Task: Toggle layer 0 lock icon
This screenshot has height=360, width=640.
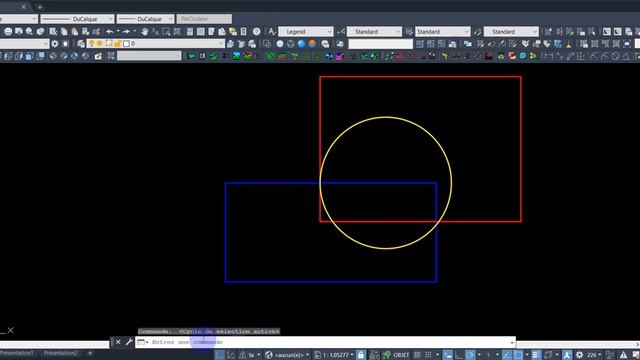Action: 118,43
